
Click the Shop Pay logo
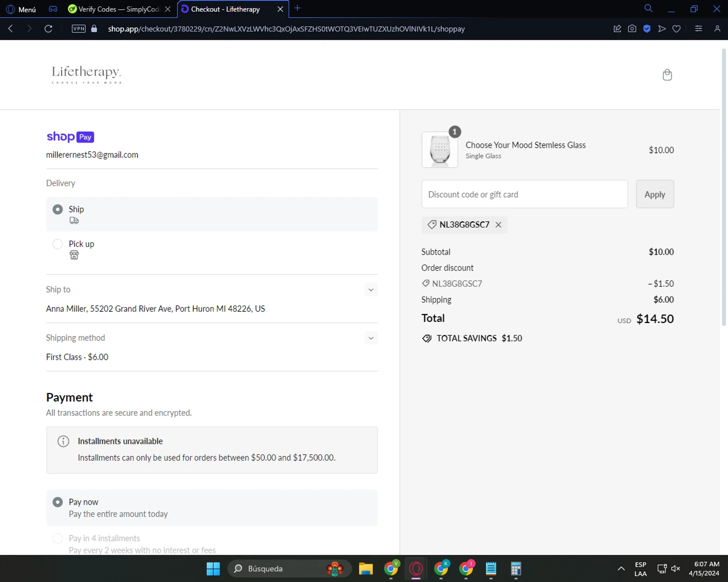coord(70,137)
